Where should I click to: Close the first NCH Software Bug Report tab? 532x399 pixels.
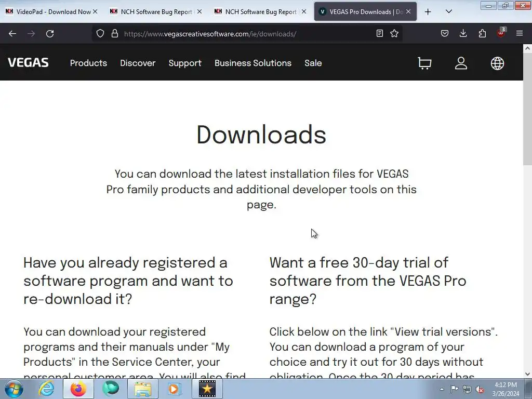(199, 12)
